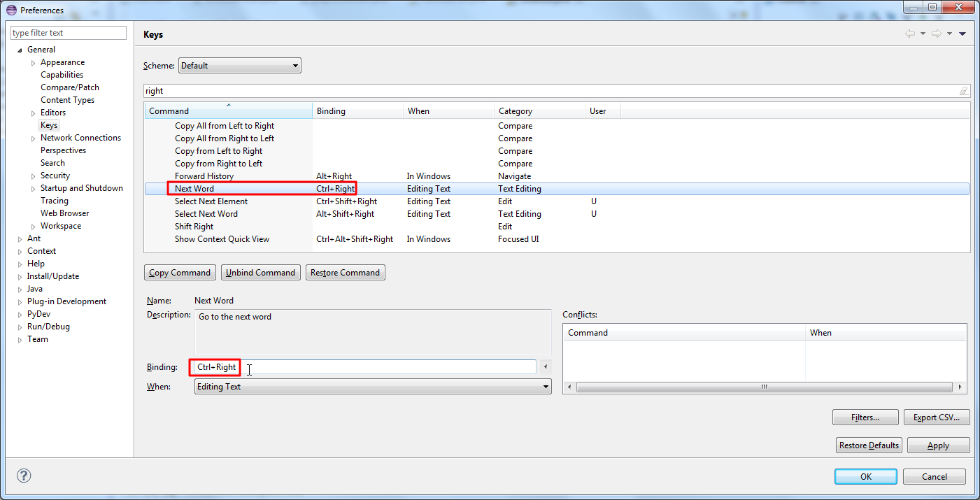Clear the key filter with eraser icon
The image size is (980, 500).
click(964, 91)
